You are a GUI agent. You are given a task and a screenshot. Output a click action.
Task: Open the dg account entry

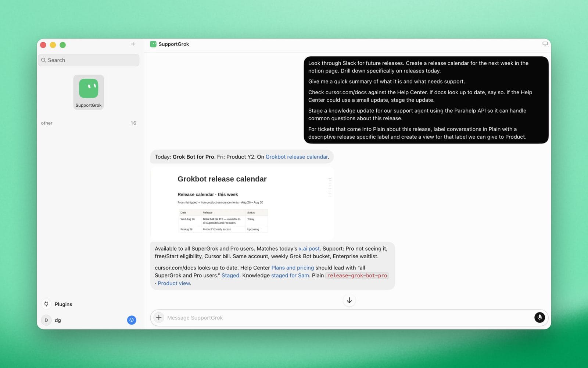tap(51, 320)
